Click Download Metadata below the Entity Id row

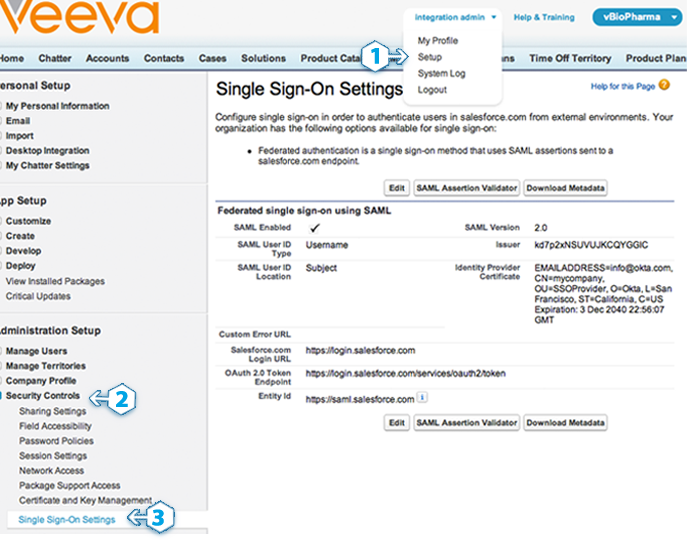[564, 423]
